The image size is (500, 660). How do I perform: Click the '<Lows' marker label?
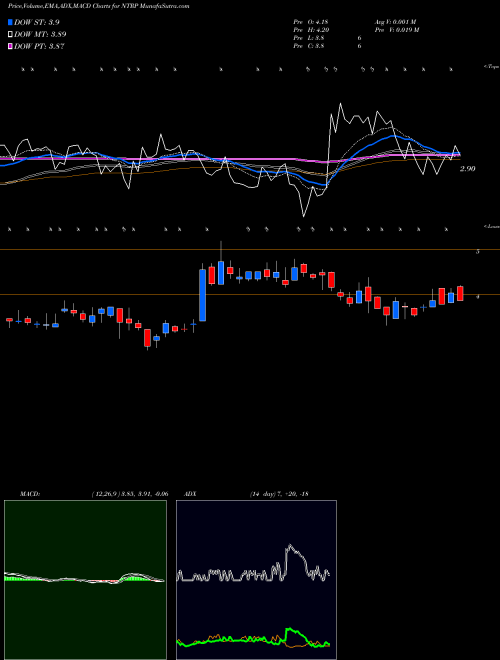pyautogui.click(x=492, y=226)
